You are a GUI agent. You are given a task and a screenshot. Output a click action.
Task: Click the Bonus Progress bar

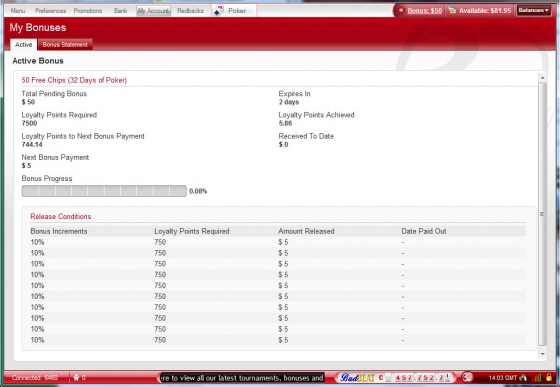[x=104, y=191]
